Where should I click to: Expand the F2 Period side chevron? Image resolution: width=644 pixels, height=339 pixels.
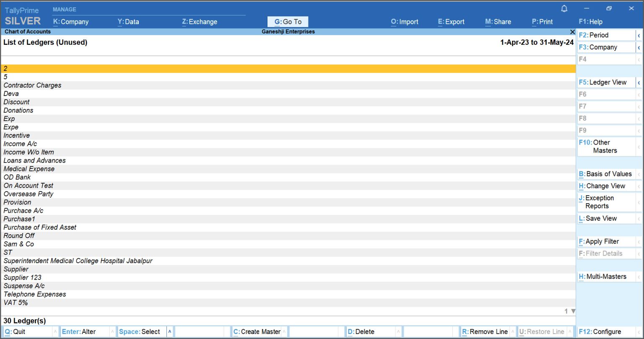point(639,36)
